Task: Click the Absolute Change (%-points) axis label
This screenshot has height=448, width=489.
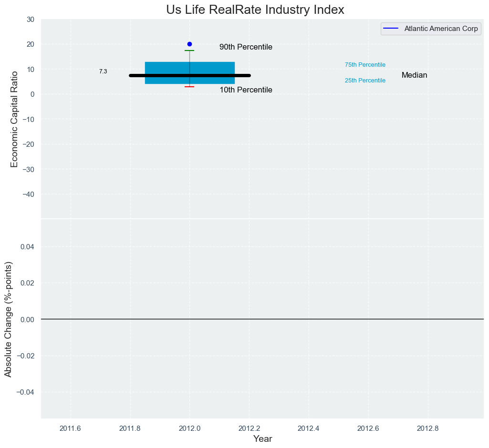Action: pos(8,319)
